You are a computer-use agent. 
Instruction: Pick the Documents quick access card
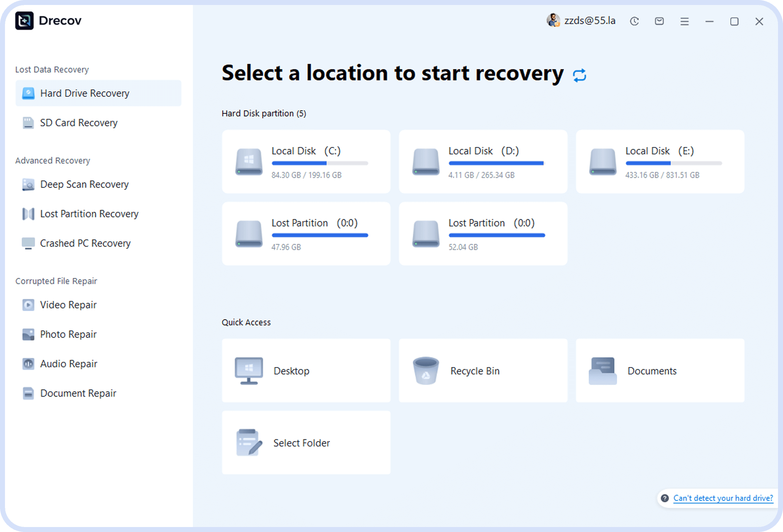(660, 370)
